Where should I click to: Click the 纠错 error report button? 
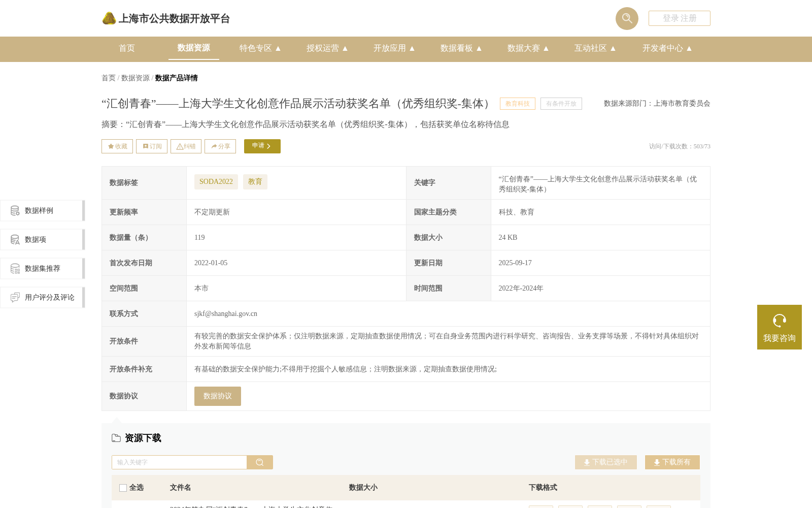tap(186, 146)
